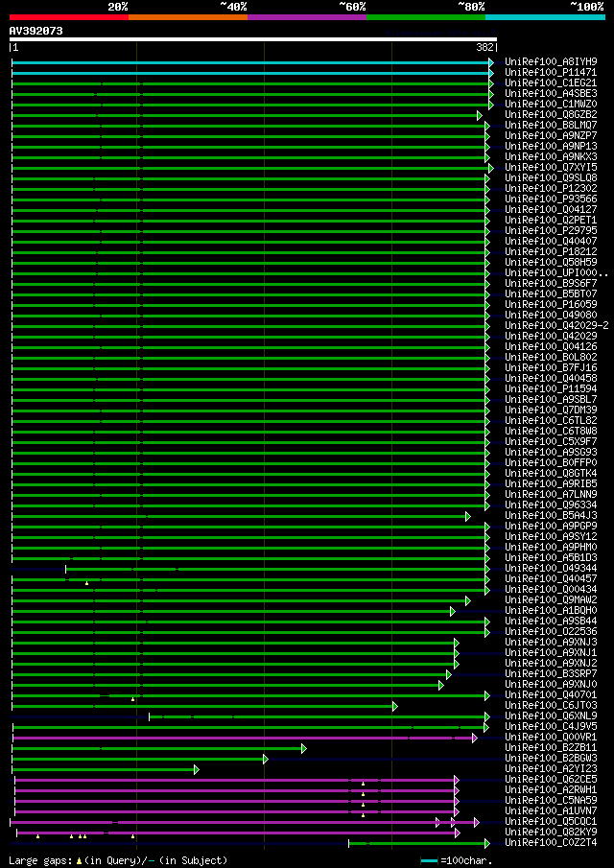Click the green arrowhead ending hit A9XNJ0
Image resolution: width=614 pixels, height=868 pixels.
coord(441,686)
